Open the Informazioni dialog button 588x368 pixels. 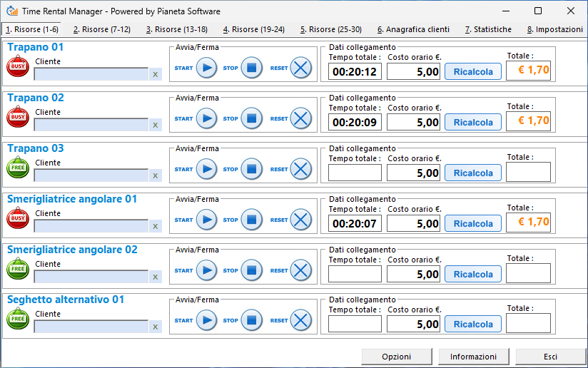click(x=472, y=357)
